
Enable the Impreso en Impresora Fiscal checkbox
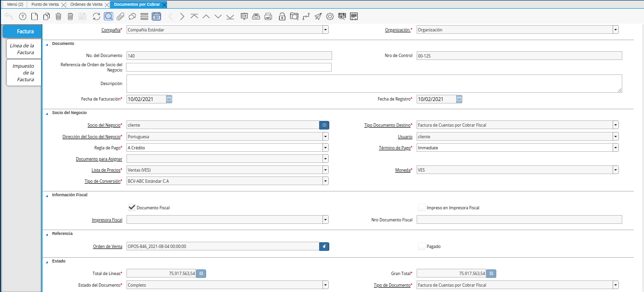422,207
